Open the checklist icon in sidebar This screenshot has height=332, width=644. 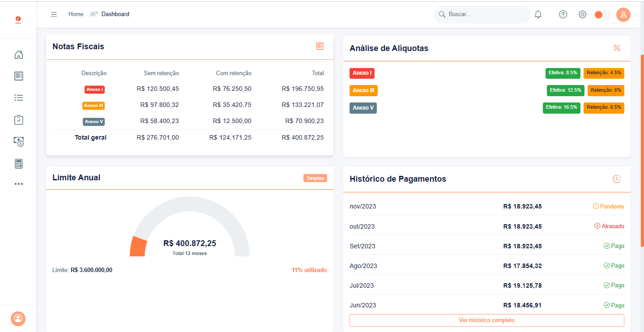click(x=18, y=98)
